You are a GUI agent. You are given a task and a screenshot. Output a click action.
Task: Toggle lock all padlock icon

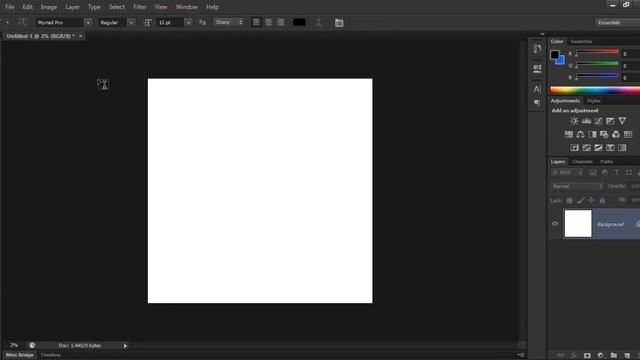click(x=602, y=200)
